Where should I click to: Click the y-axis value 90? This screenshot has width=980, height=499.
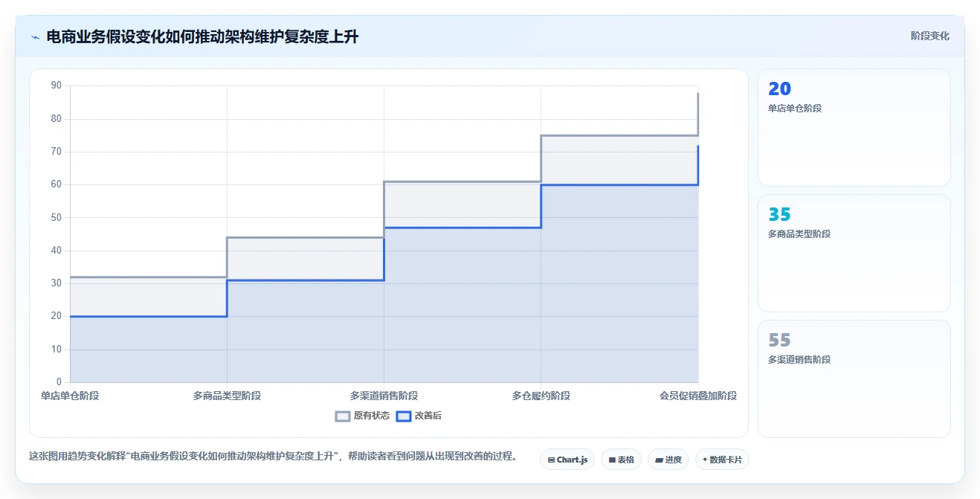coord(57,86)
